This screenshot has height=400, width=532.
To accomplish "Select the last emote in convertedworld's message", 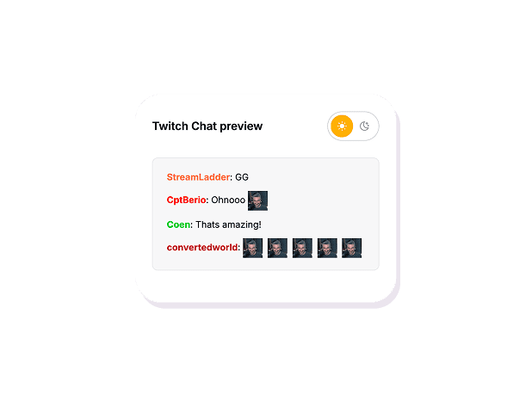I will point(351,248).
